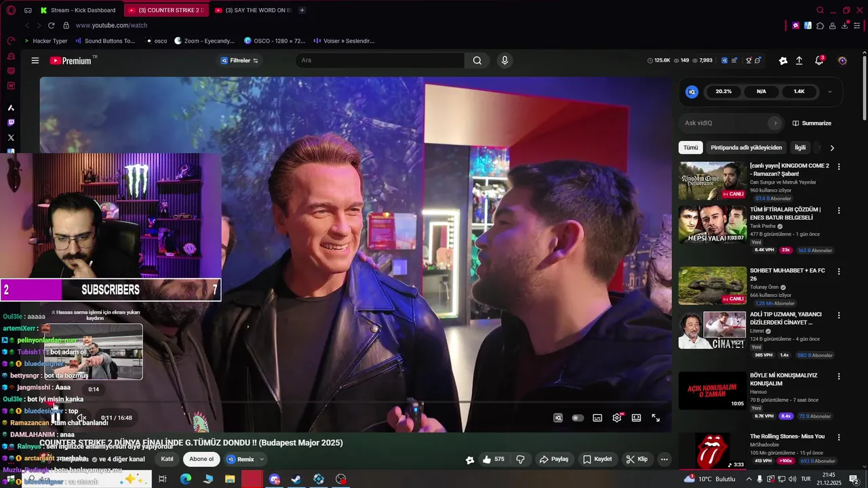The image size is (868, 488).
Task: Save the video with Kaydet
Action: [597, 459]
